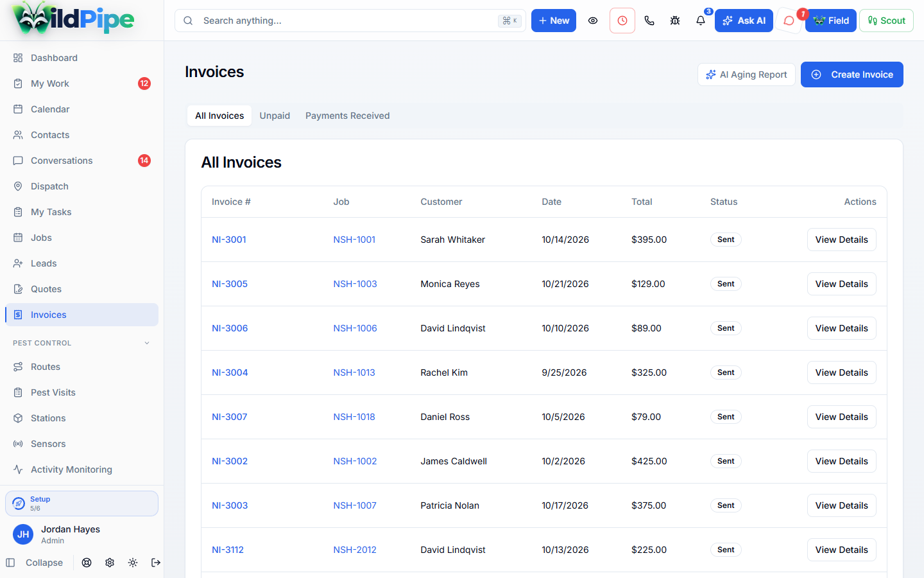This screenshot has width=924, height=578.
Task: Open Stations in the sidebar
Action: click(x=81, y=418)
